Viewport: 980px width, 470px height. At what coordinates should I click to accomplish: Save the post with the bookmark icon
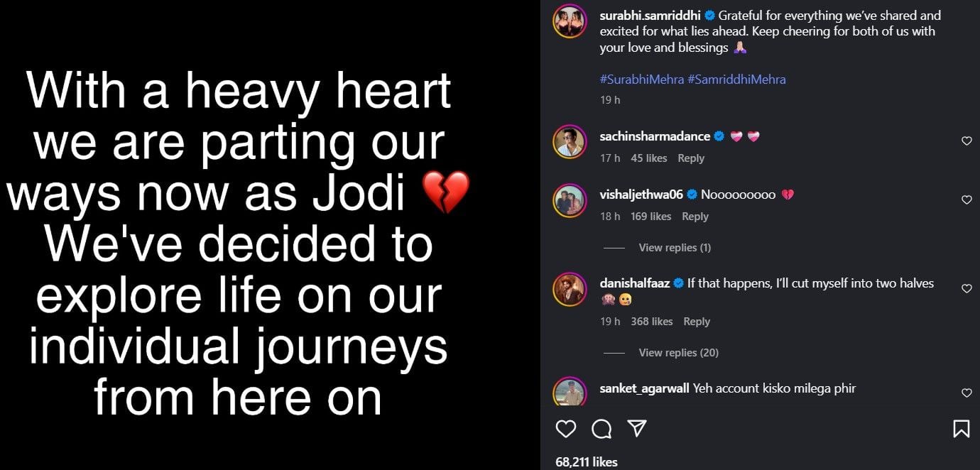[x=961, y=429]
